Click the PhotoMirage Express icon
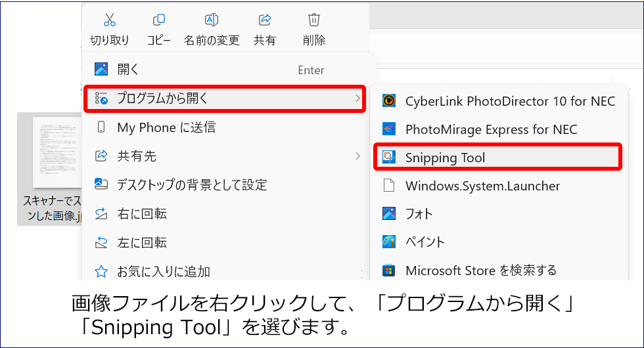The image size is (644, 348). click(389, 129)
